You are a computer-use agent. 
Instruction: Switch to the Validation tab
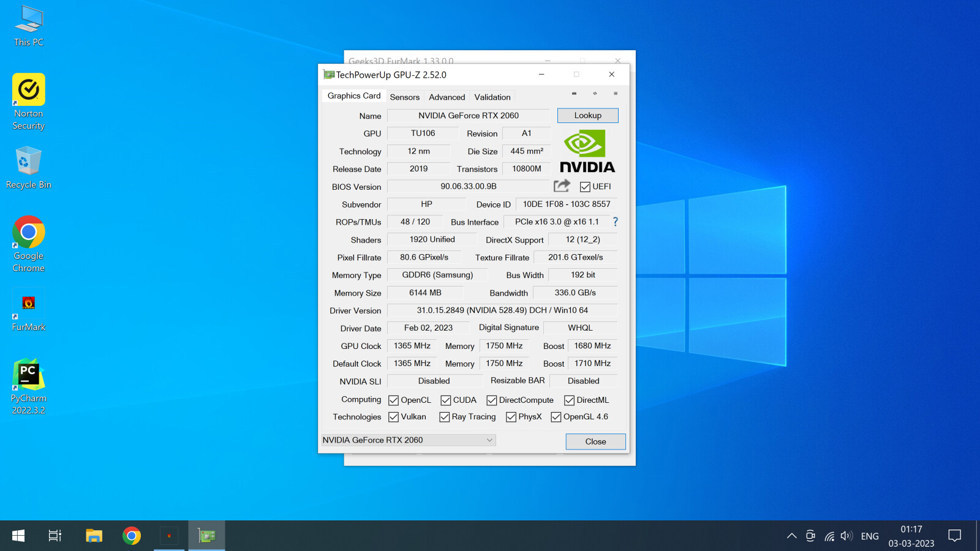coord(492,97)
